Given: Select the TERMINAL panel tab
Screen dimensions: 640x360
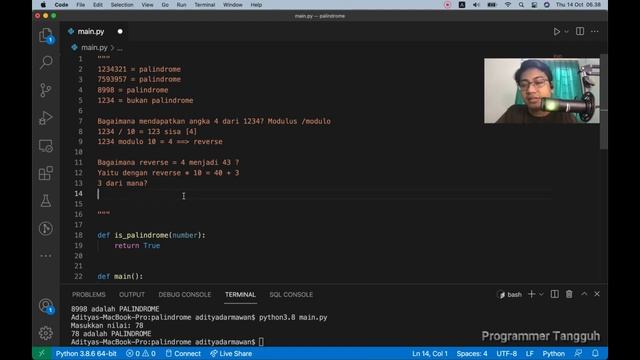Looking at the screenshot, I should (240, 294).
